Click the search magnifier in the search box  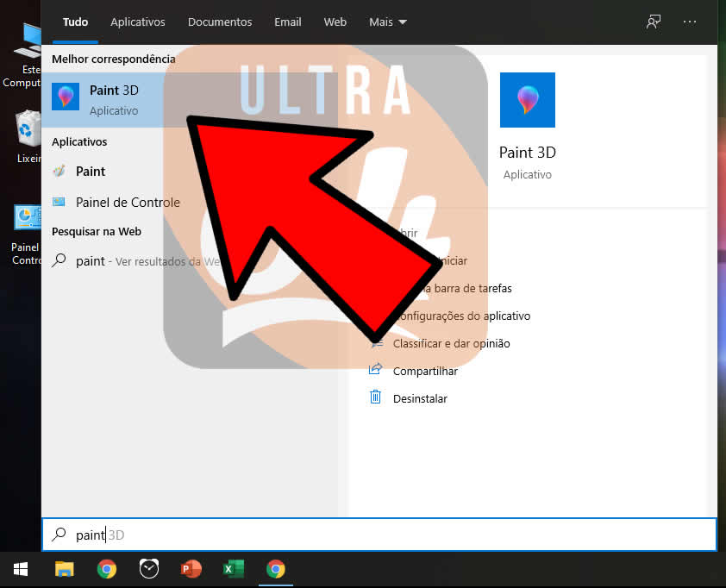pyautogui.click(x=58, y=535)
